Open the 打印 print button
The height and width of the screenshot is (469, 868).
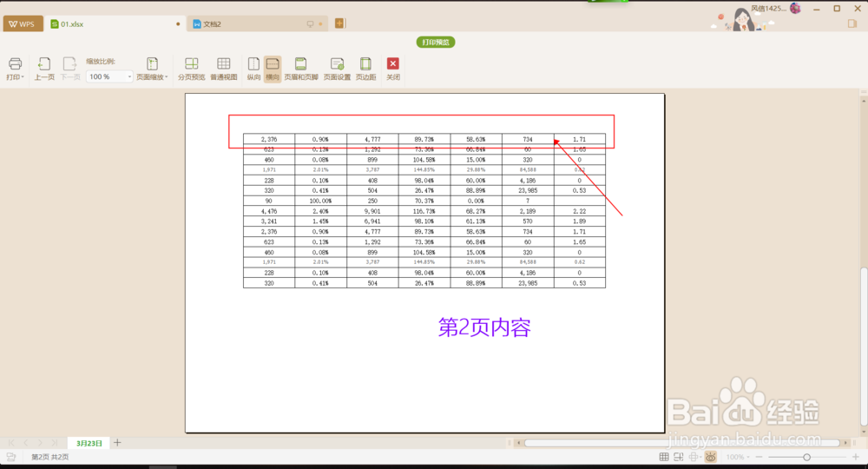click(x=15, y=69)
